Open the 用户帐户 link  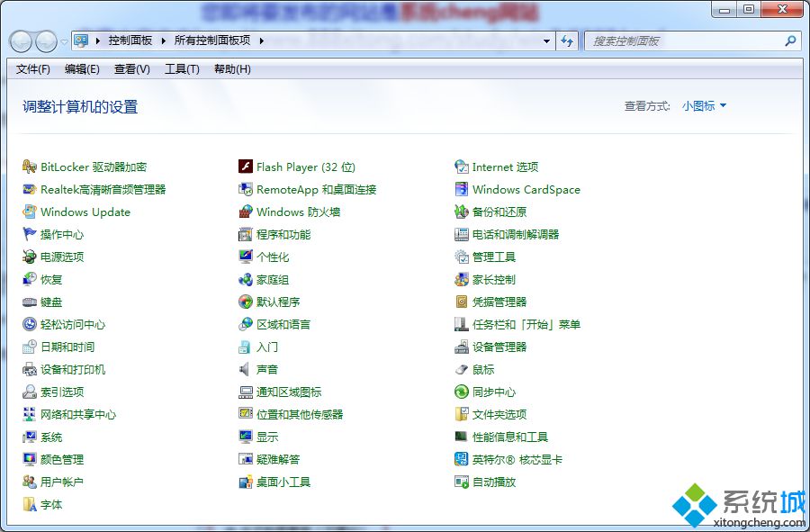(62, 482)
